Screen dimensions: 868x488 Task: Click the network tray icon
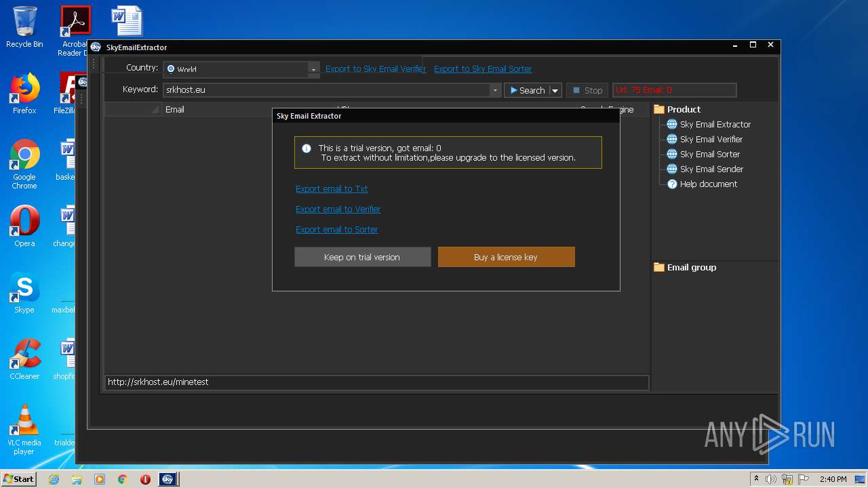[787, 479]
